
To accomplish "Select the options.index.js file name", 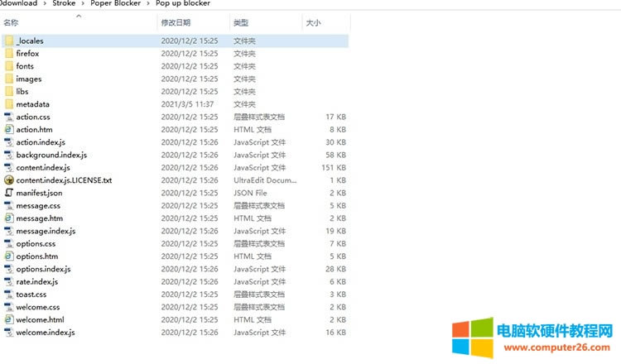I will coord(43,269).
